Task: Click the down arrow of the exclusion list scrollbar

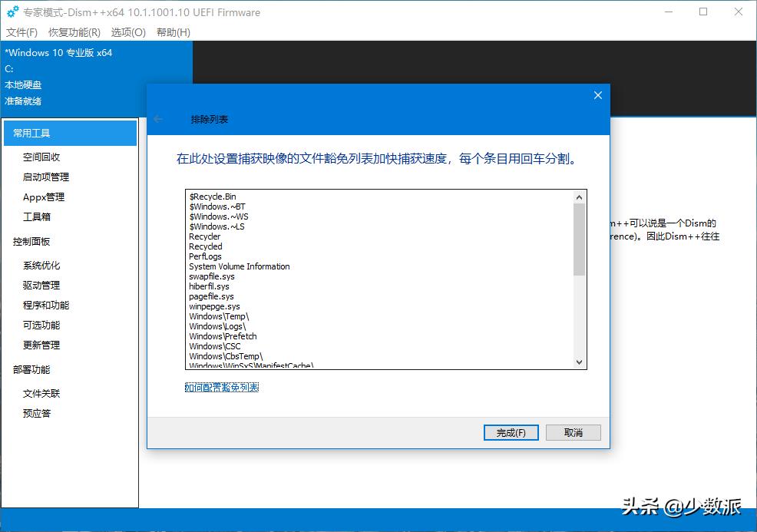Action: (x=580, y=362)
